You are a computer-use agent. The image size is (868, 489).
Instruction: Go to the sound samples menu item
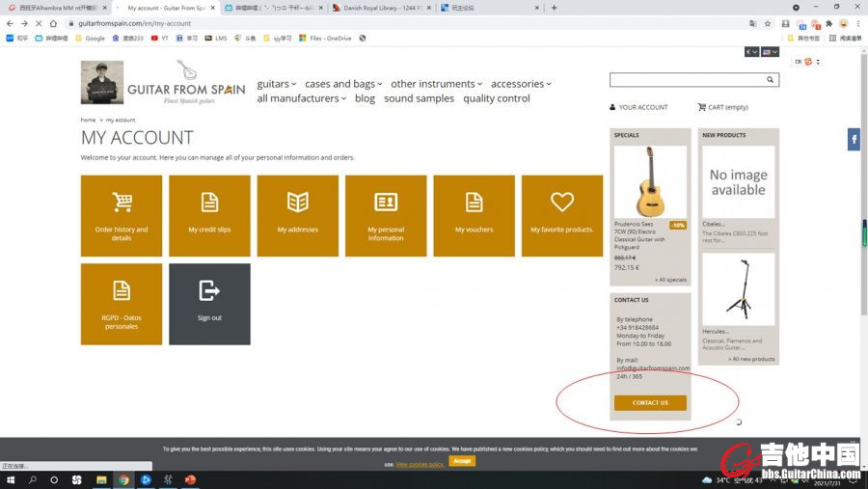(419, 98)
